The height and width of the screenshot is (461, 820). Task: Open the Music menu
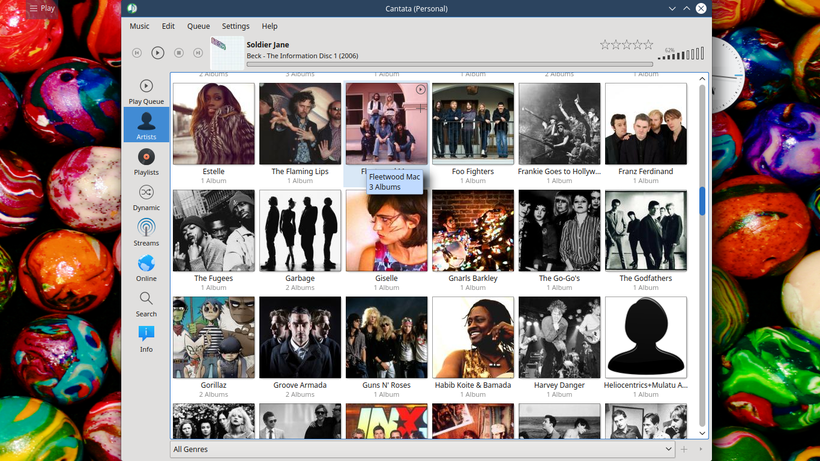(x=139, y=26)
